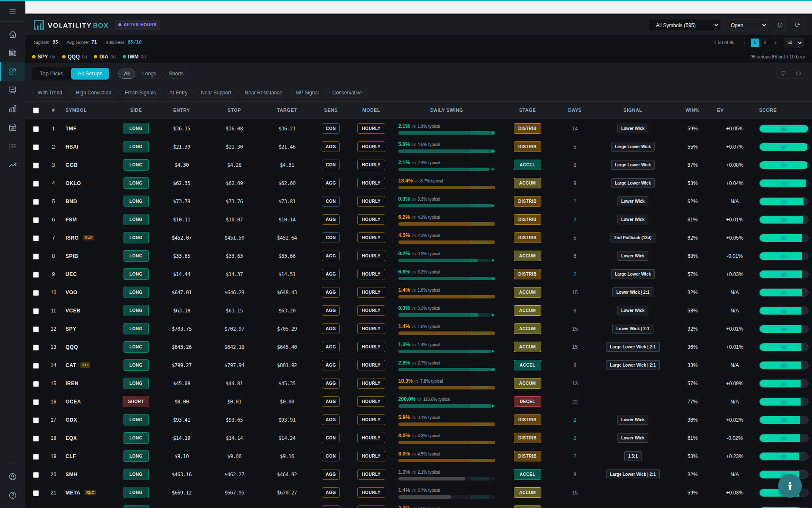Viewport: 812px width, 508px height.
Task: Click the TMF daily swing bar
Action: (447, 133)
